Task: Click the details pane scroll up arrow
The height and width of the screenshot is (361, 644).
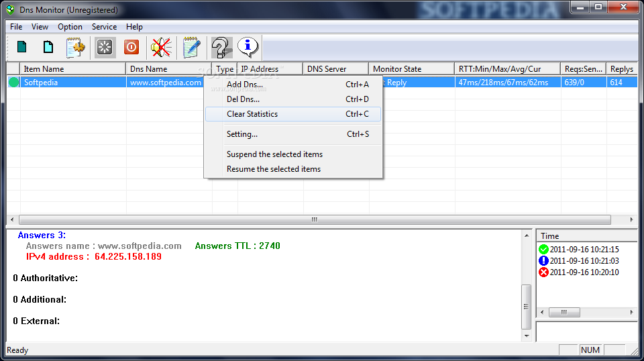Action: click(527, 236)
